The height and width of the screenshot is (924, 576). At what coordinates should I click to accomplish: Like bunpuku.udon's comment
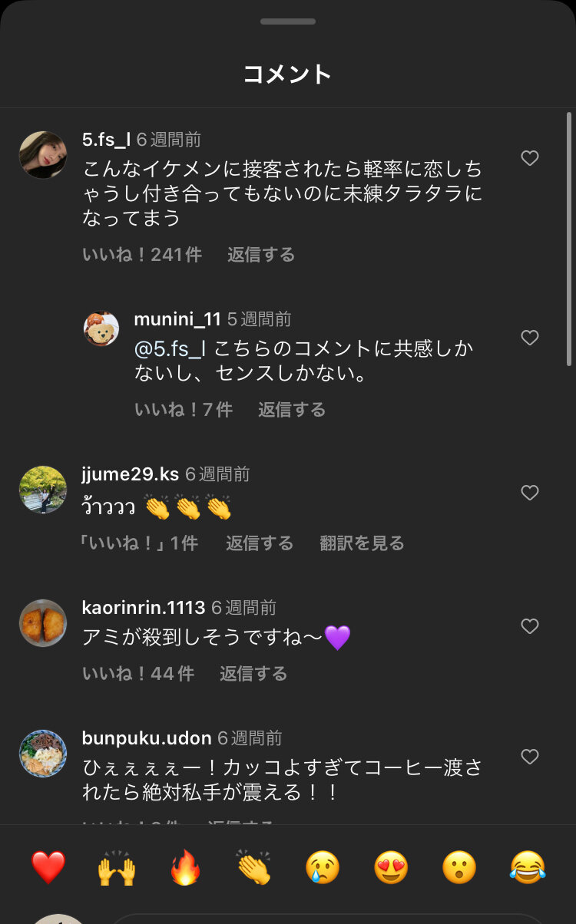[x=530, y=757]
